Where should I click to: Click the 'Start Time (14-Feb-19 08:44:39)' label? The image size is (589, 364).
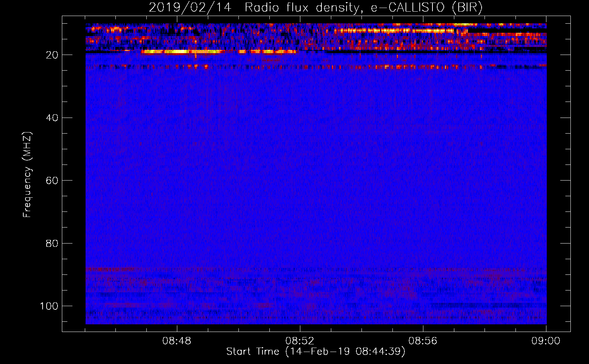click(x=316, y=352)
